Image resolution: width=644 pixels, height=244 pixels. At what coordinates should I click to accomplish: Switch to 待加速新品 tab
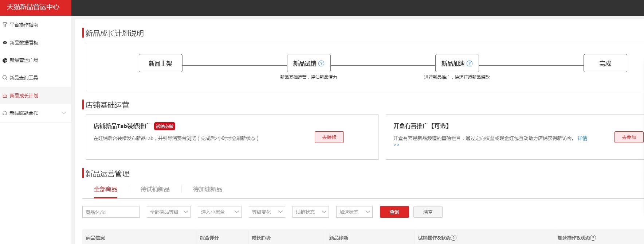pos(207,189)
